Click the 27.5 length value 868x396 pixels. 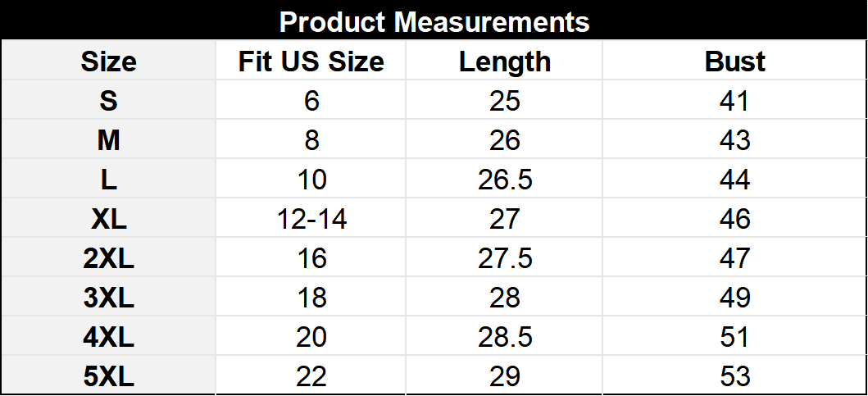point(504,258)
